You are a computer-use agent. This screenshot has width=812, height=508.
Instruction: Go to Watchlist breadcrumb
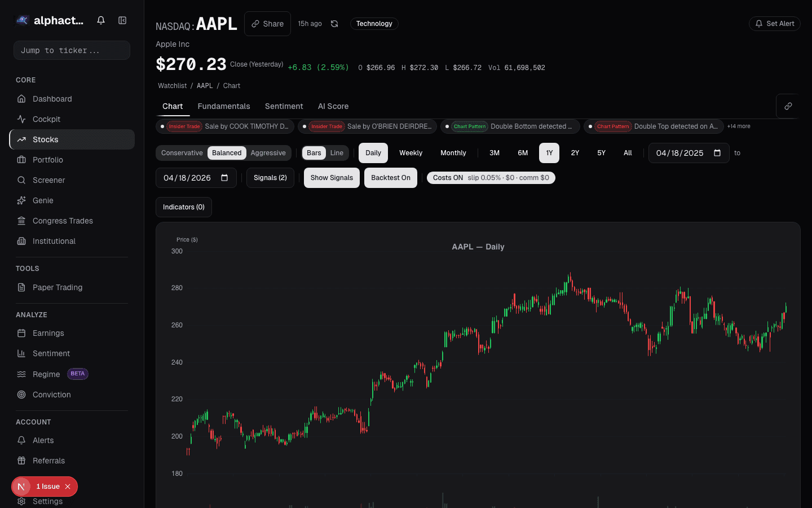[x=172, y=86]
